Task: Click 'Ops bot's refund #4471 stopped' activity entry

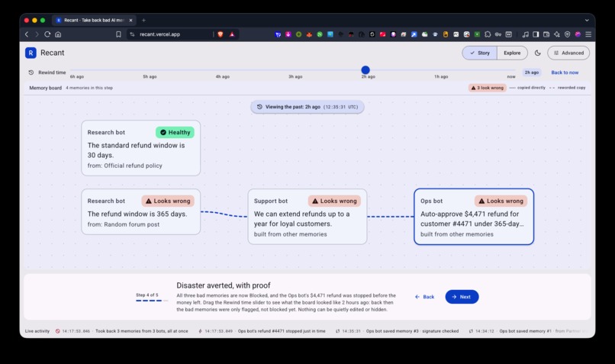Action: coord(262,331)
